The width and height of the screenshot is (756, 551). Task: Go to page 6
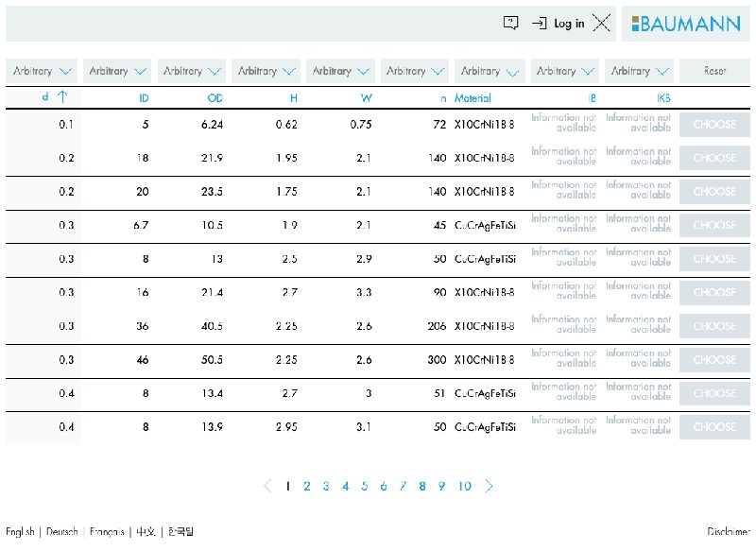384,486
